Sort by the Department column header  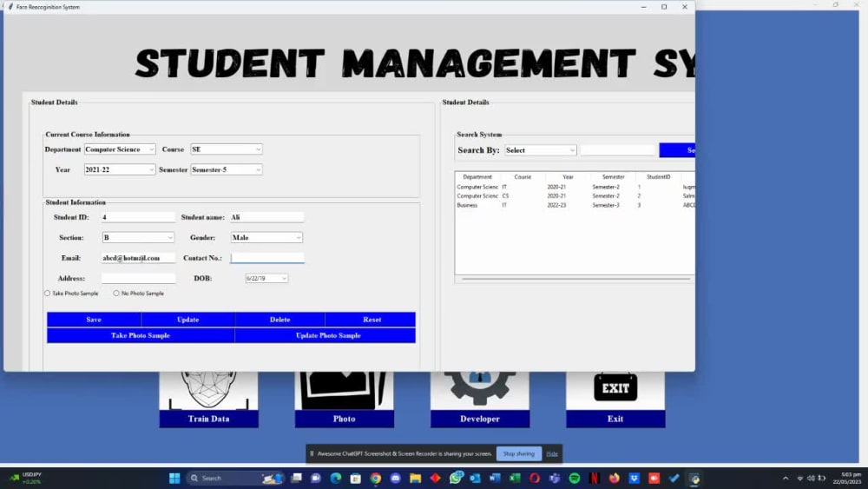[x=477, y=177]
